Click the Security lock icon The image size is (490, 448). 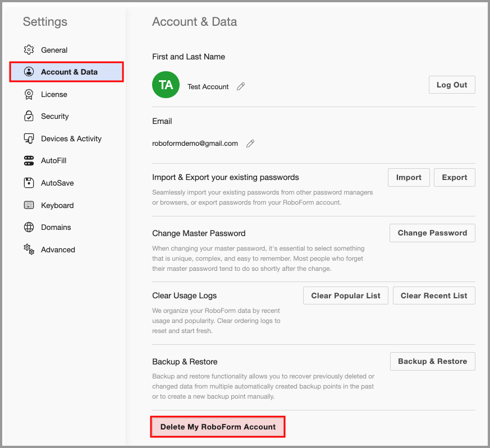pos(29,116)
